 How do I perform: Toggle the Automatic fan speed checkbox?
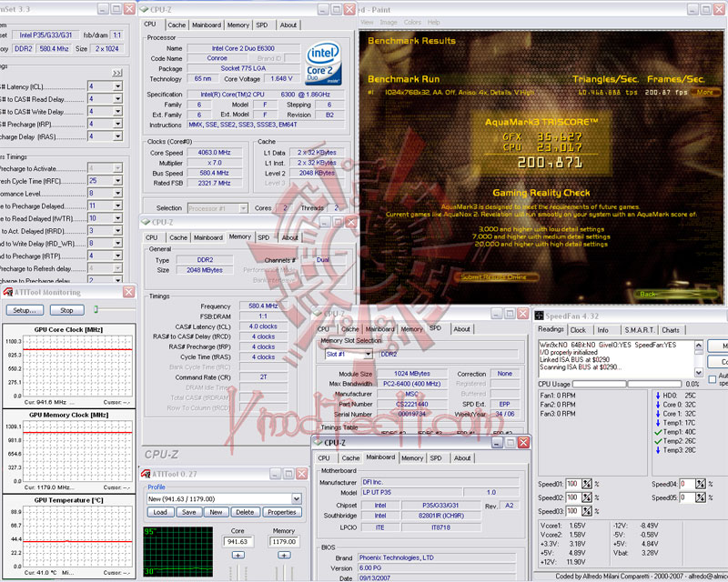(x=713, y=379)
